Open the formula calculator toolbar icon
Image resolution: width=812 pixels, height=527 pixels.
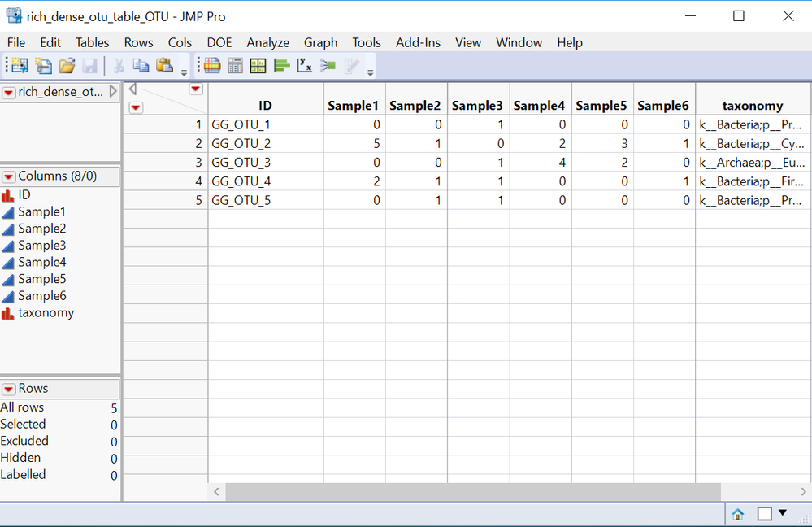(x=235, y=65)
